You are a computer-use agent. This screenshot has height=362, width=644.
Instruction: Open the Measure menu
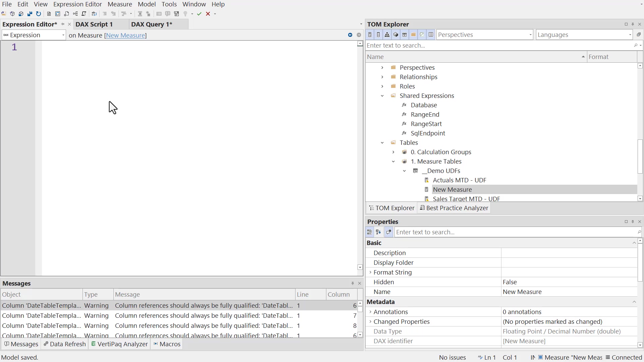click(120, 4)
